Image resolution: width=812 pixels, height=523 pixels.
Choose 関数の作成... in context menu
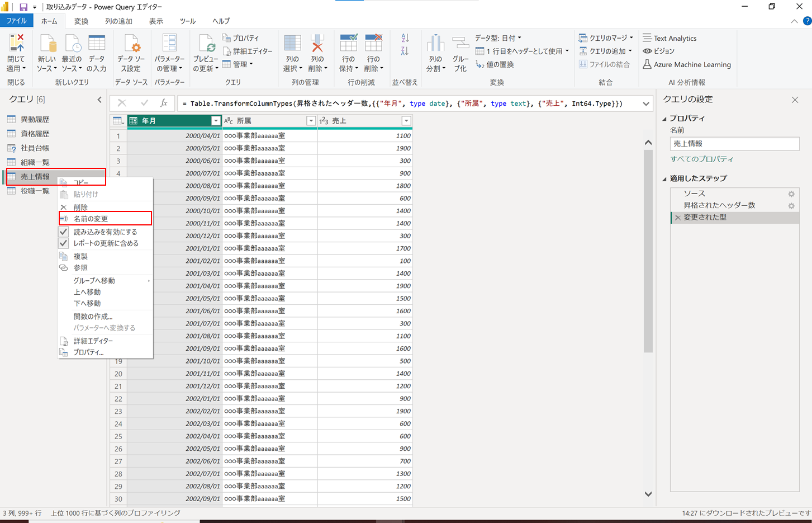[x=105, y=317]
